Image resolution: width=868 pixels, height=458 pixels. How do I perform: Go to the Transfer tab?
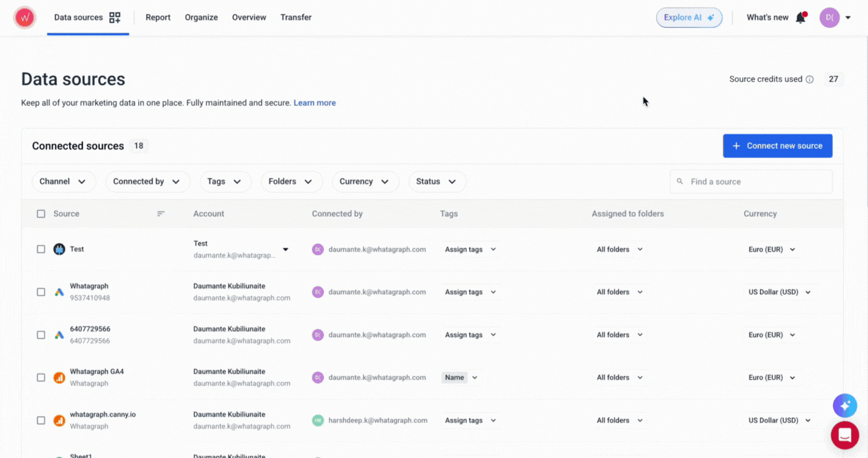[x=296, y=18]
